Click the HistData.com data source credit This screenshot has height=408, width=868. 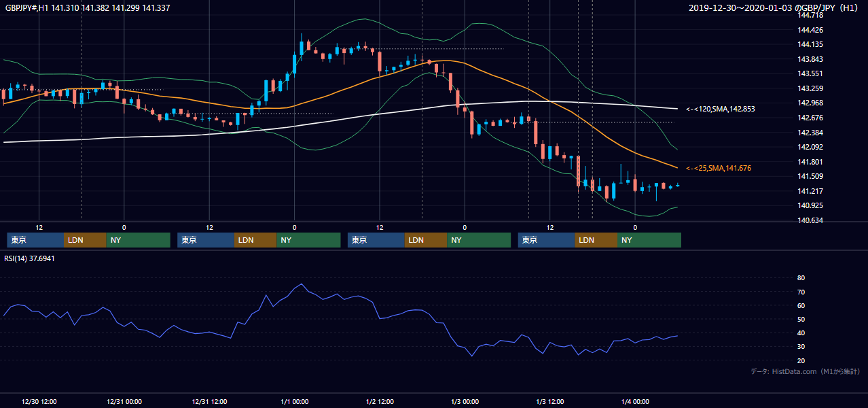pos(806,371)
